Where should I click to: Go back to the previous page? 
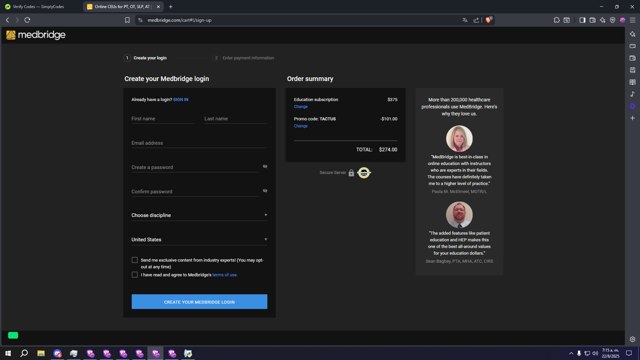coord(7,20)
